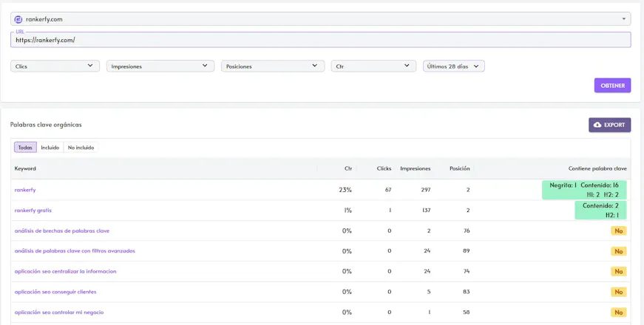Open the rankerfy gratis keyword link

tap(33, 211)
